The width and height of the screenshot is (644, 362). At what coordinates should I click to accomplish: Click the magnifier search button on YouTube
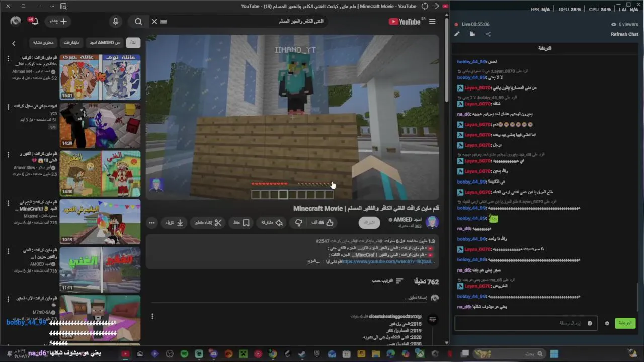pyautogui.click(x=138, y=22)
